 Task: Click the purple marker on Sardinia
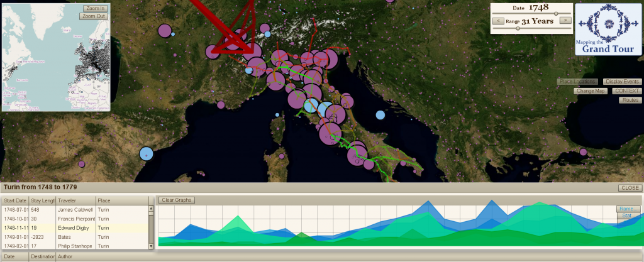coord(282,156)
